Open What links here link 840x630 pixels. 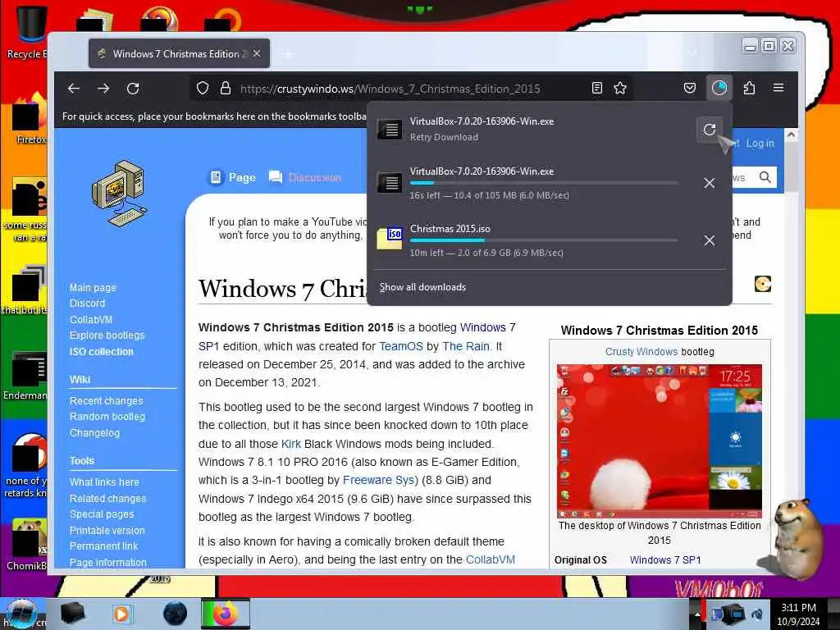[104, 482]
